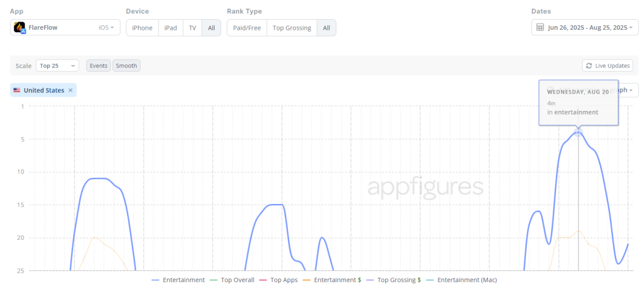Toggle the Entertainment legend series
Screen dimensions: 644x297
click(178, 280)
